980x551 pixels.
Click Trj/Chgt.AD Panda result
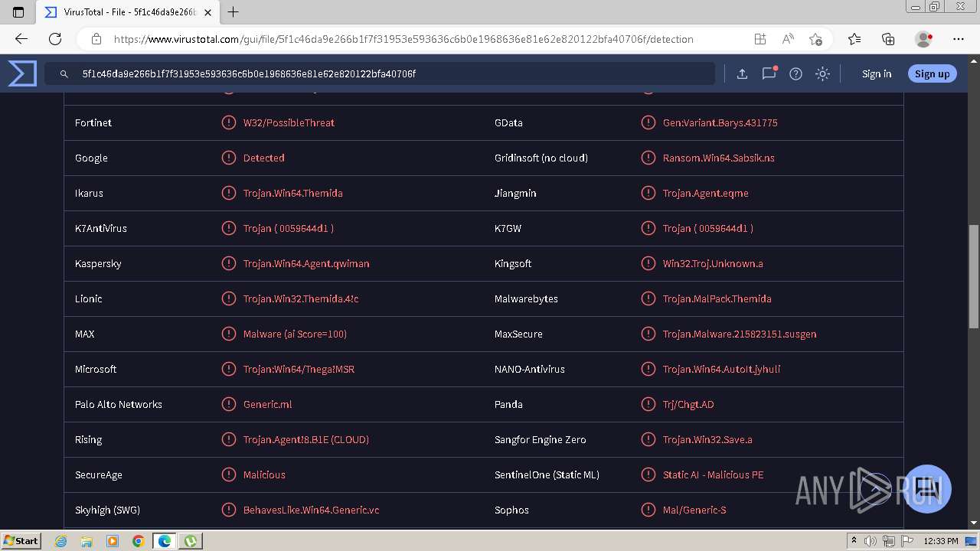pos(688,404)
